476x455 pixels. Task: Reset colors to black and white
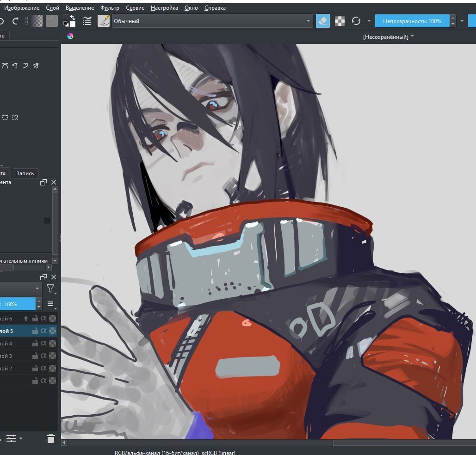66,25
